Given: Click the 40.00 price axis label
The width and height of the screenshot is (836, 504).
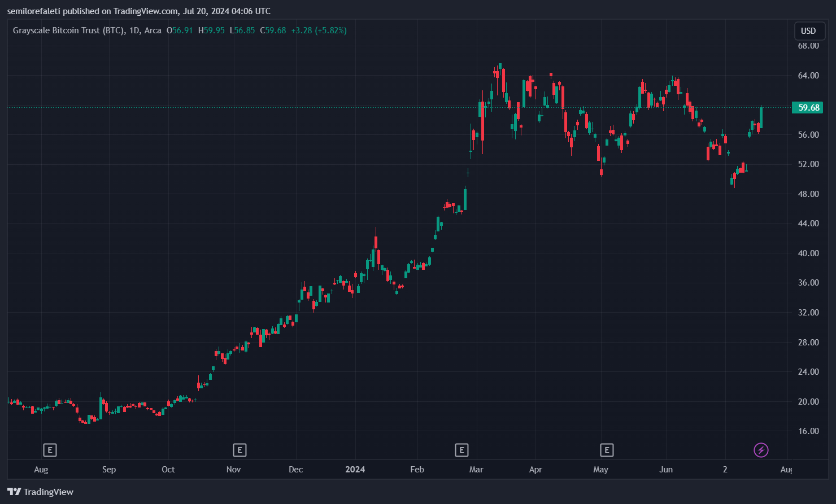Looking at the screenshot, I should point(808,253).
